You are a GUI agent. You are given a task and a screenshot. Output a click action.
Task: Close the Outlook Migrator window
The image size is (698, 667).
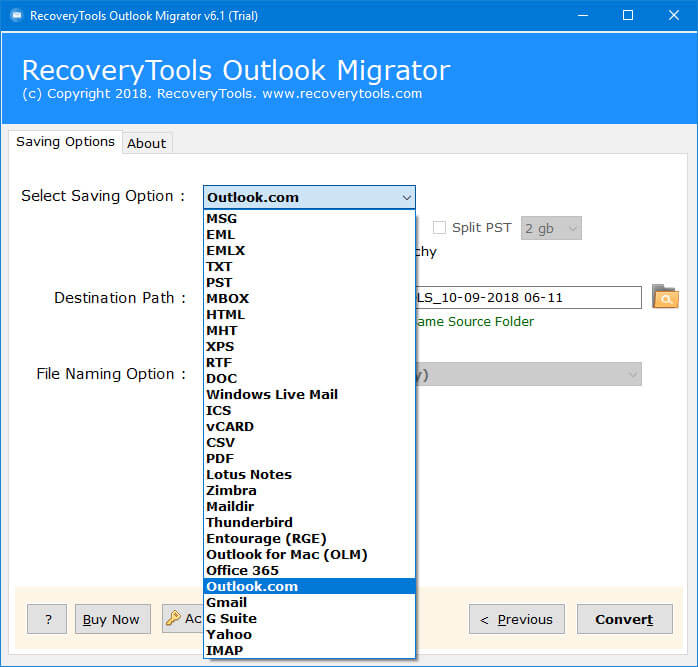point(674,16)
